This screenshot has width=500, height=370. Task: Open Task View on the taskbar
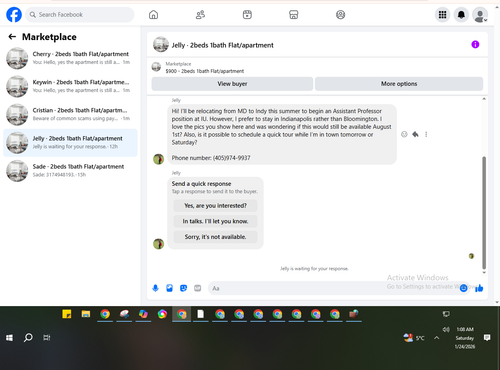(x=47, y=338)
